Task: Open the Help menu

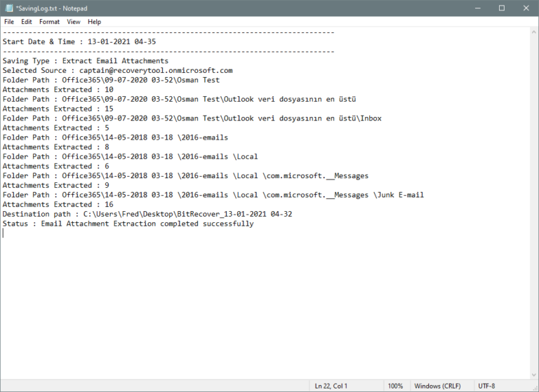Action: point(94,22)
